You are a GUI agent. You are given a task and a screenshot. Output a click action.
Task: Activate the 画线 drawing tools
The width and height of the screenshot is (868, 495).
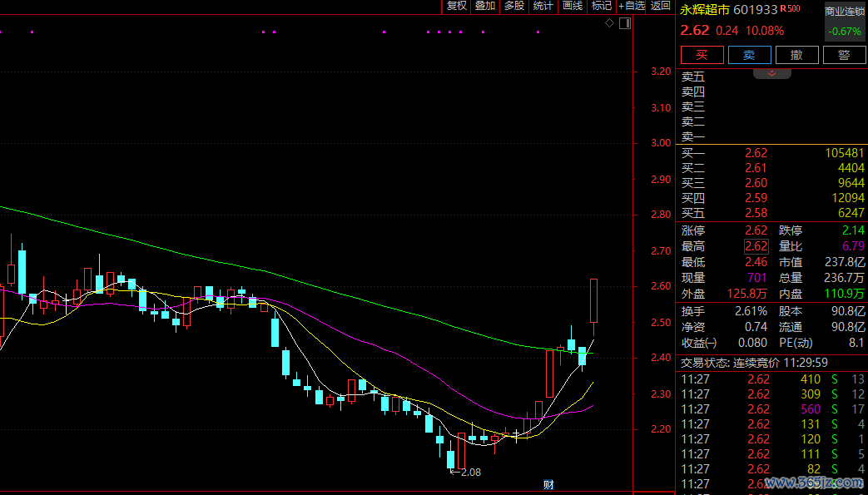pos(573,6)
